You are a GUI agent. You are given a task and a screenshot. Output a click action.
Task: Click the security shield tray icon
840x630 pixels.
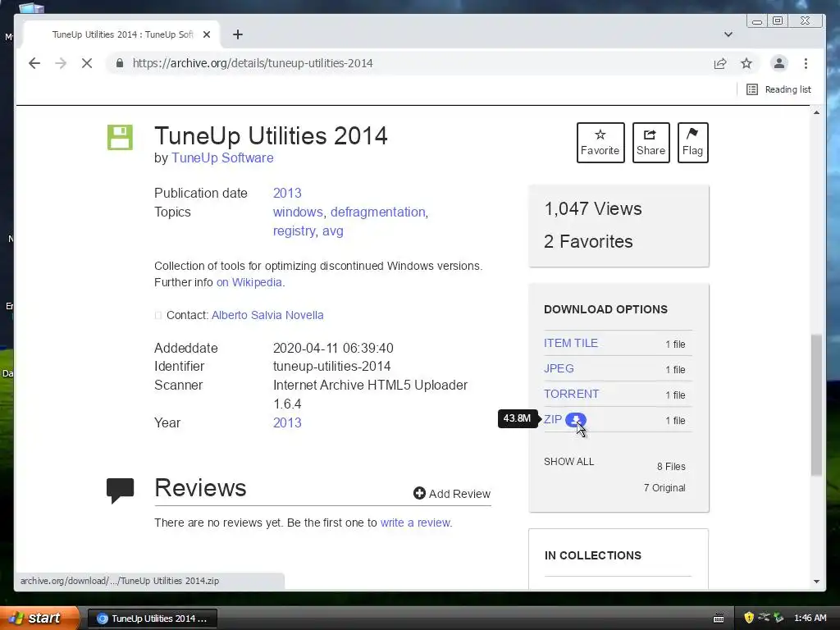click(x=749, y=618)
